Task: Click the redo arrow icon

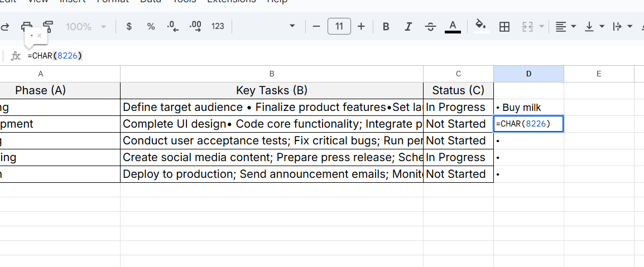Action: click(x=6, y=26)
